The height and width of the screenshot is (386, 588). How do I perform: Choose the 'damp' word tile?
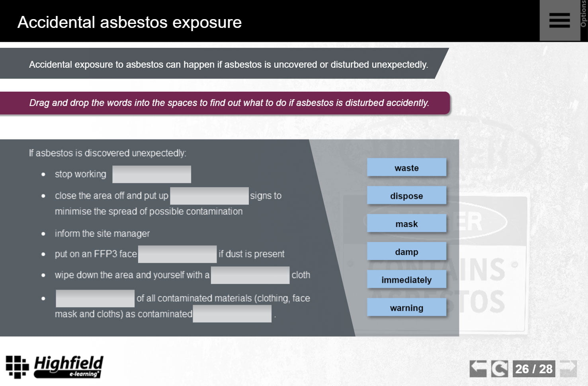pos(406,252)
